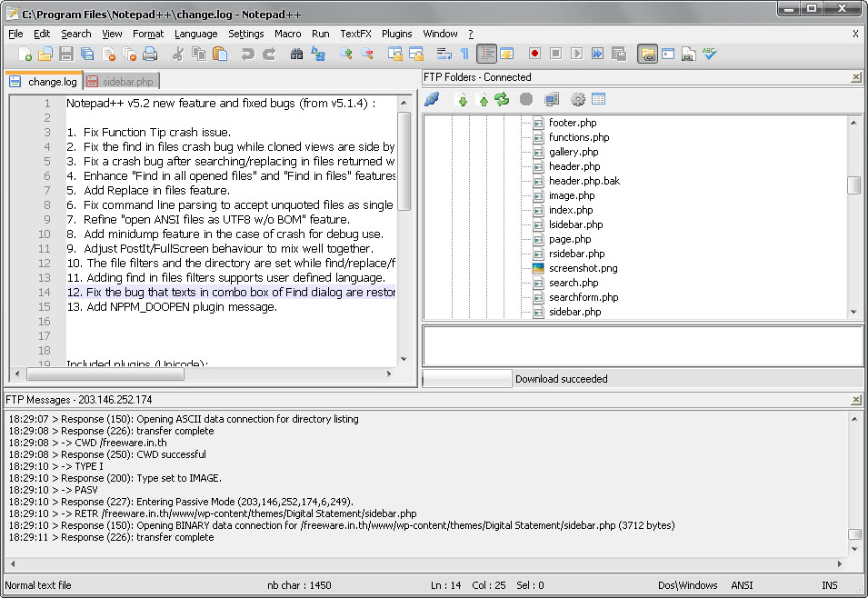
Task: Click the FTP connect plug icon
Action: click(x=432, y=100)
